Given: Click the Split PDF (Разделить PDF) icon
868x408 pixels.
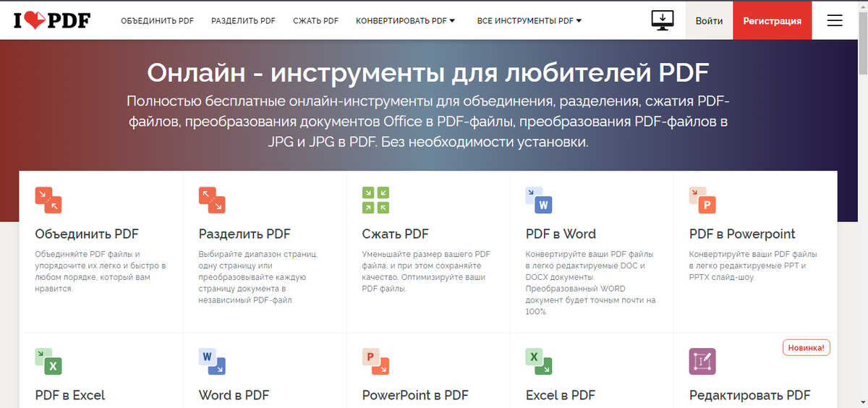Looking at the screenshot, I should 212,200.
